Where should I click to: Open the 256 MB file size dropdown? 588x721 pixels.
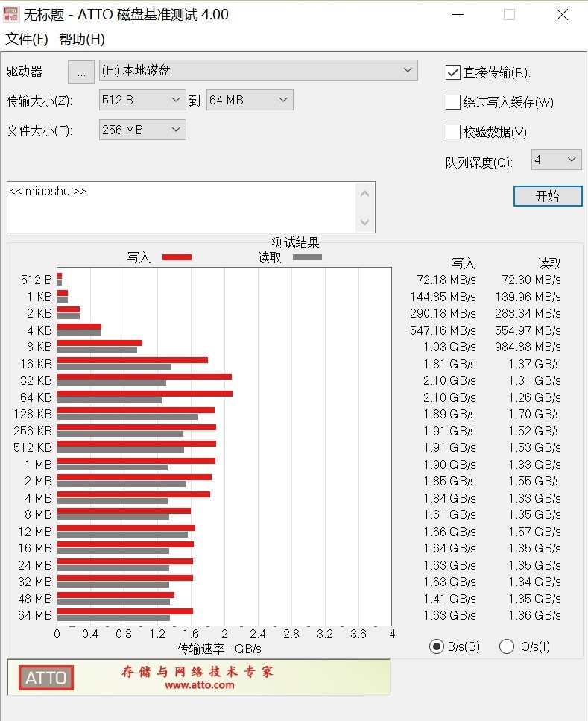tap(142, 130)
